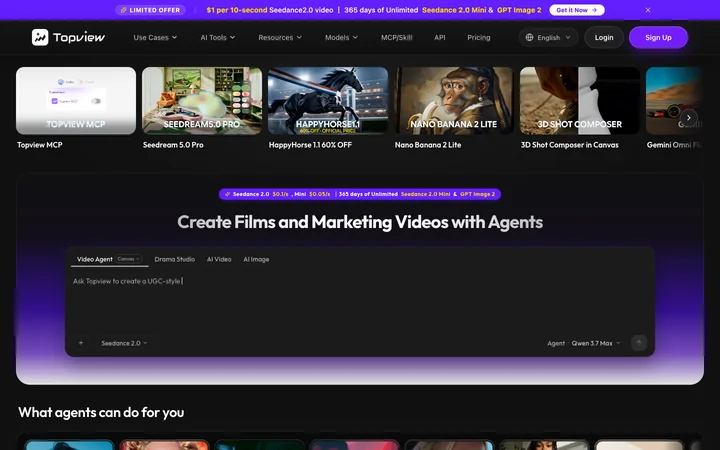Open the MCP/Skill page
This screenshot has height=450, width=720.
click(396, 37)
